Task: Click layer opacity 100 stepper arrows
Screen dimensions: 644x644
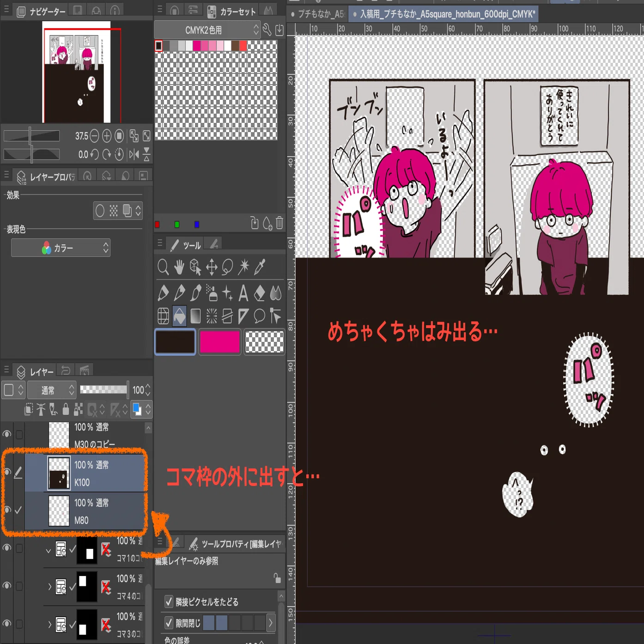Action: point(148,390)
